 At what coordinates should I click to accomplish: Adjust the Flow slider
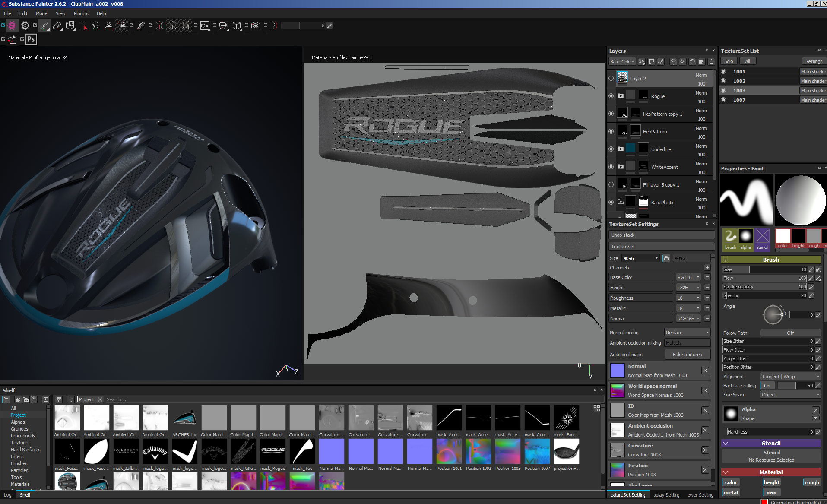[x=765, y=278]
